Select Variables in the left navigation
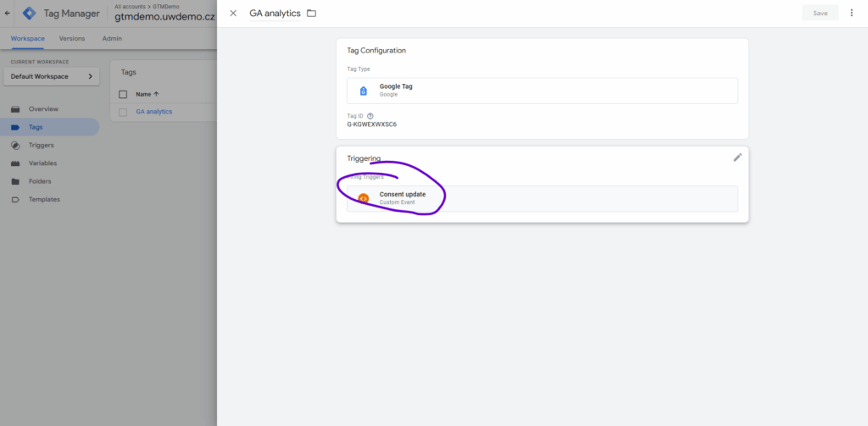Screen dimensions: 868x426 click(x=43, y=163)
